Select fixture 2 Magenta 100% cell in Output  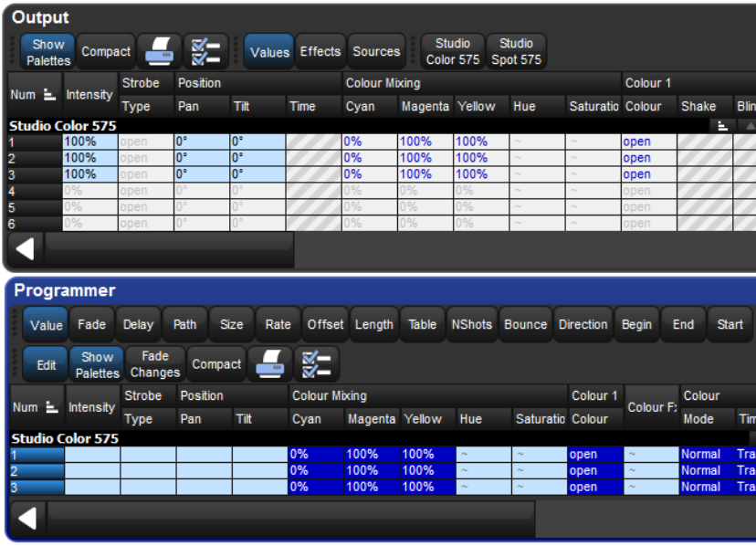[x=425, y=158]
